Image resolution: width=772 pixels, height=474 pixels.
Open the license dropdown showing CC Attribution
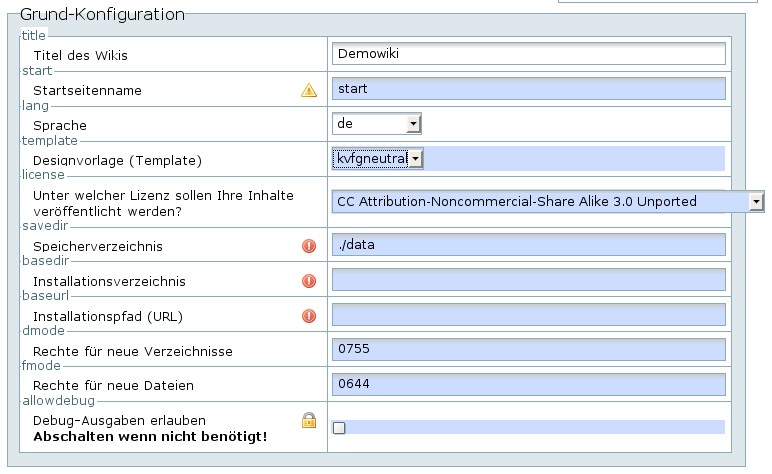pos(548,202)
